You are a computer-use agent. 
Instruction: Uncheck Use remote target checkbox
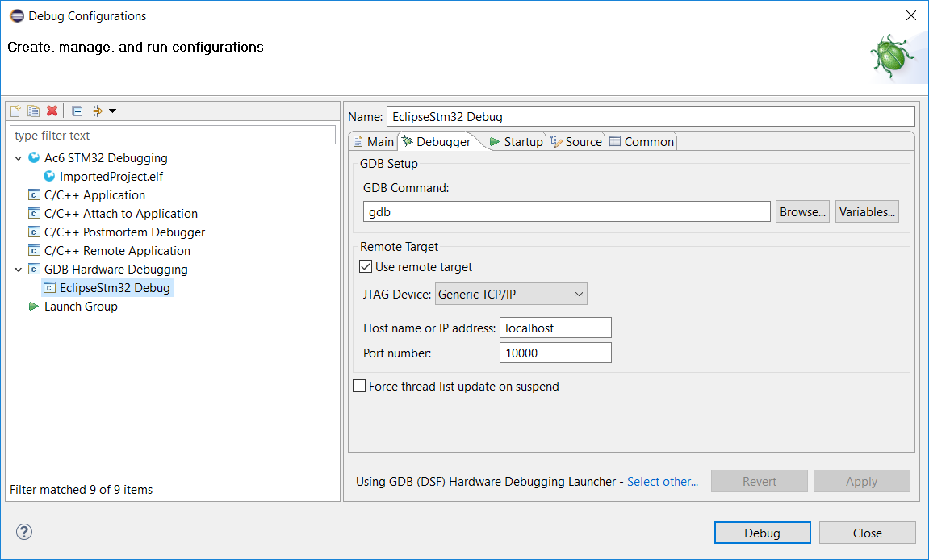point(366,266)
